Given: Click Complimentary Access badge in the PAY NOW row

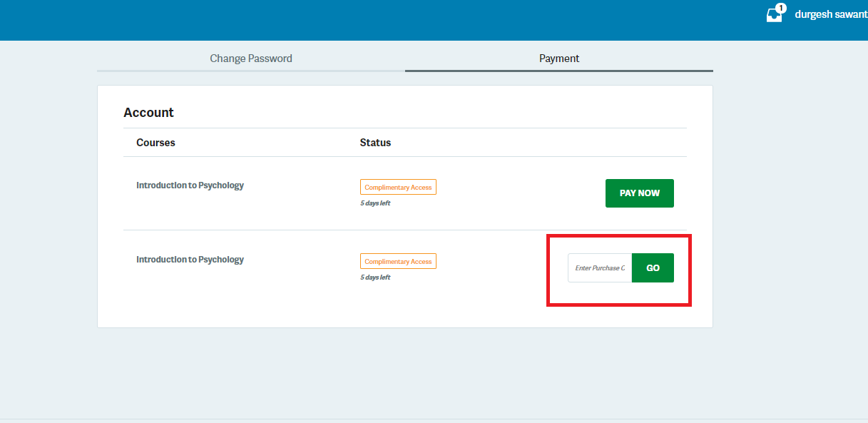Looking at the screenshot, I should pos(398,188).
